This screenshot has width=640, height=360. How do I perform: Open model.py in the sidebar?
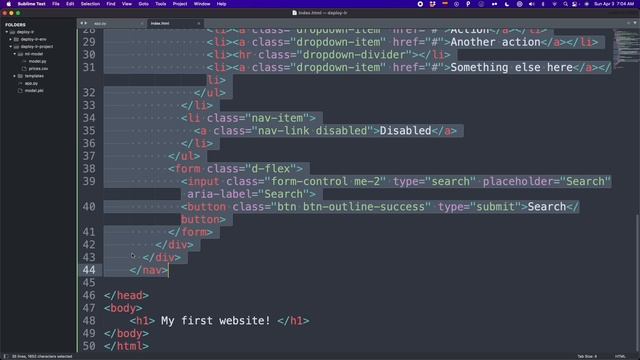pyautogui.click(x=37, y=61)
